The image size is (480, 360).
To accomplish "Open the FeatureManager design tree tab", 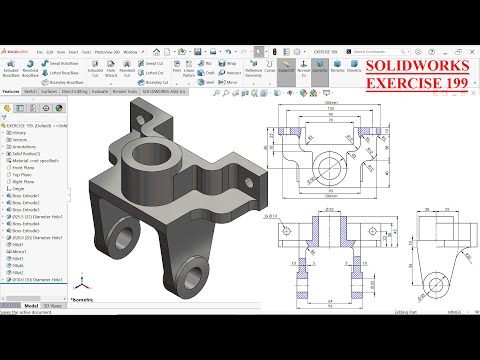I will click(x=7, y=108).
